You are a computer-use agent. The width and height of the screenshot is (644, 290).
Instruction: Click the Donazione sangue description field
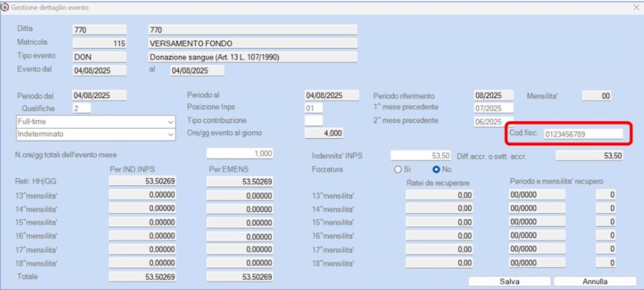(x=253, y=57)
